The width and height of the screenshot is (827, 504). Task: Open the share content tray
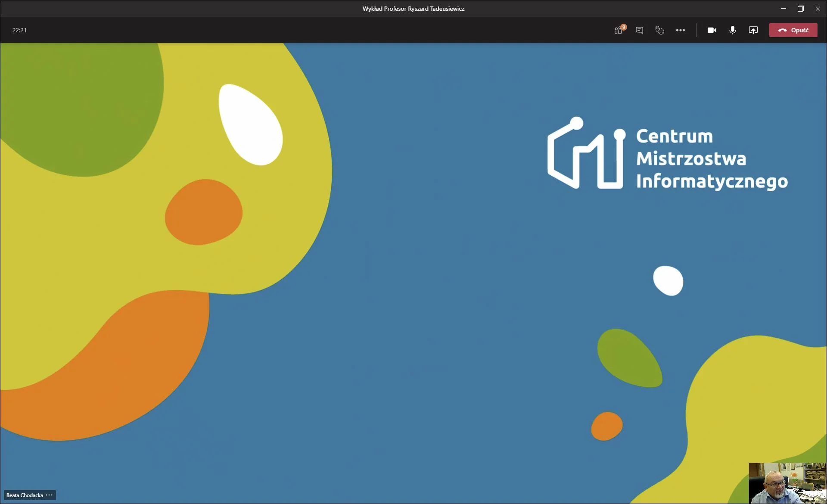pyautogui.click(x=753, y=30)
